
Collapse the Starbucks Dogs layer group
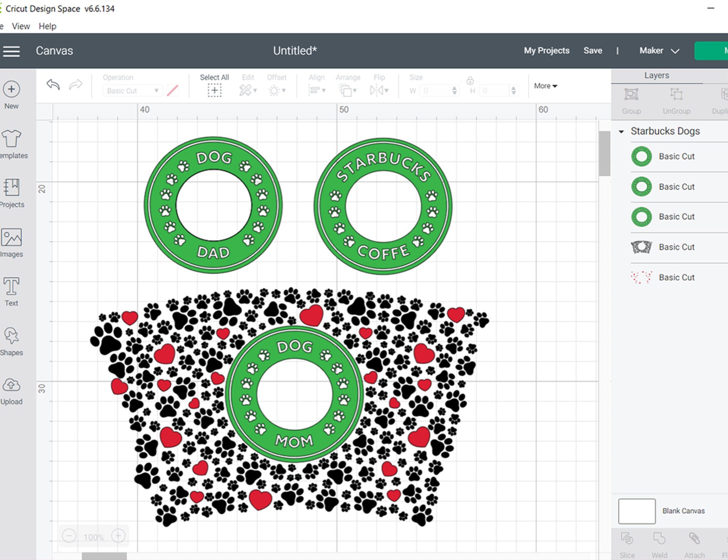[x=621, y=132]
